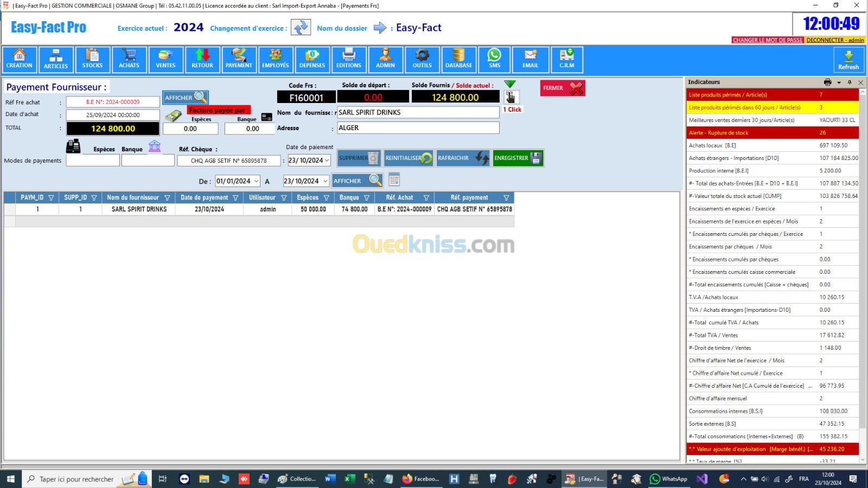Click the Réf. Chèque input field
Viewport: 868px width, 488px height.
coord(228,161)
